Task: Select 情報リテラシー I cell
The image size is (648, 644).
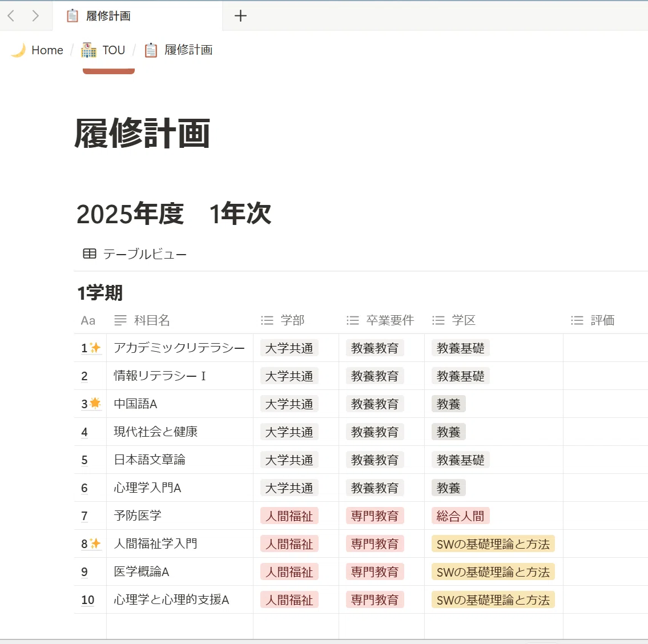Action: tap(180, 376)
